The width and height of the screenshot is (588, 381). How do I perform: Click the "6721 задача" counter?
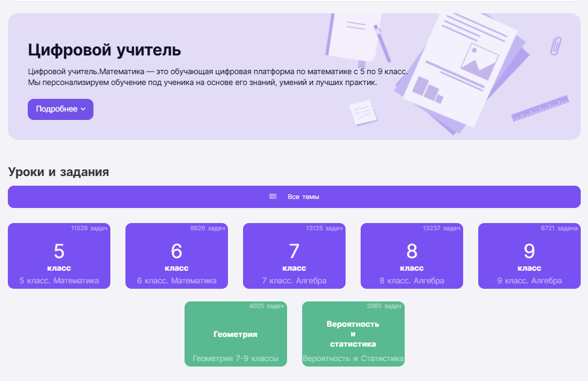(559, 228)
